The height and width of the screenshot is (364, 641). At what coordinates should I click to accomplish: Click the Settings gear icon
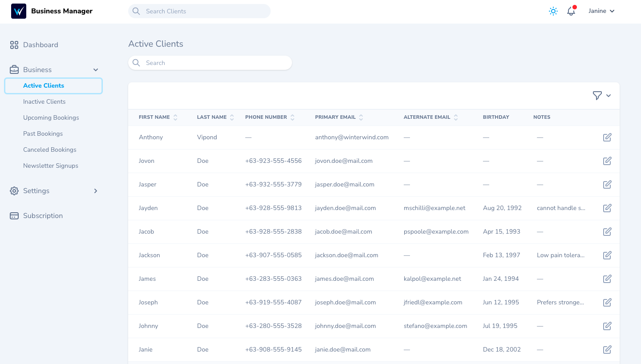pos(14,190)
